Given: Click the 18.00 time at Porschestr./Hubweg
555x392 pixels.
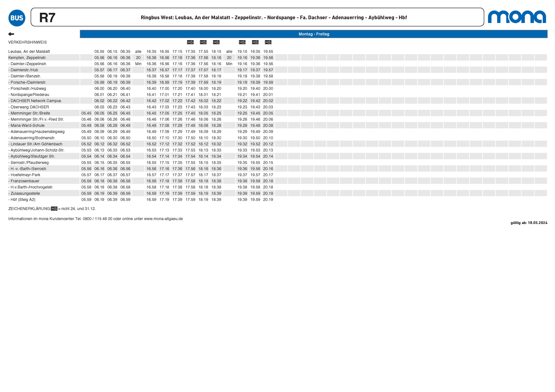Looking at the screenshot, I should (203, 89).
